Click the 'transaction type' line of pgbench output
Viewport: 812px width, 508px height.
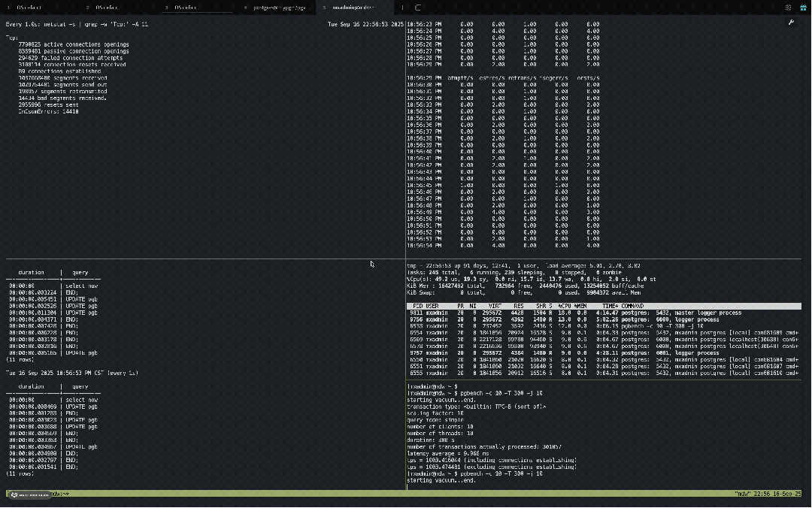[x=477, y=407]
